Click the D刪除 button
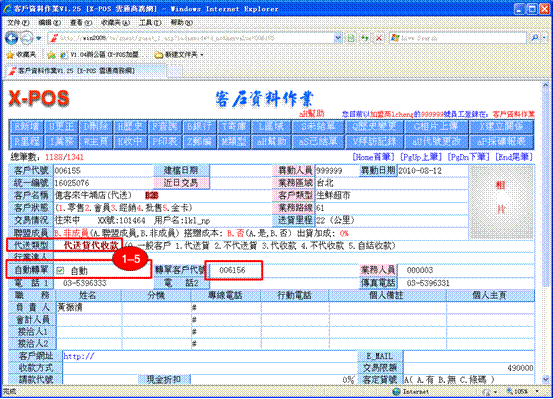 click(x=96, y=127)
